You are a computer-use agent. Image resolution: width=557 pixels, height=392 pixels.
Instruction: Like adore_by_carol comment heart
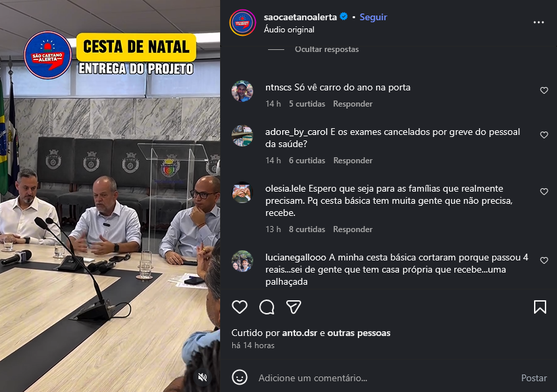point(544,135)
